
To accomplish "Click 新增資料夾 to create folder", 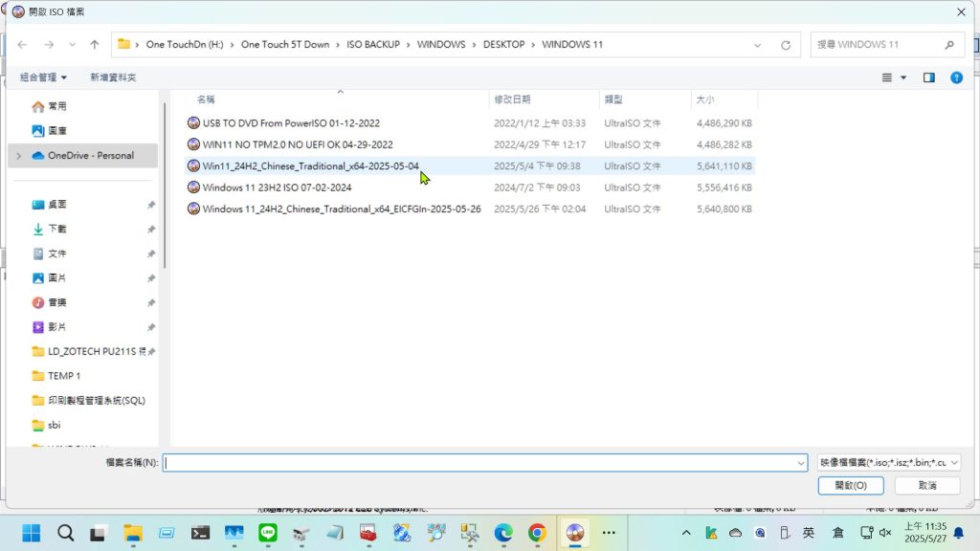I will [113, 77].
